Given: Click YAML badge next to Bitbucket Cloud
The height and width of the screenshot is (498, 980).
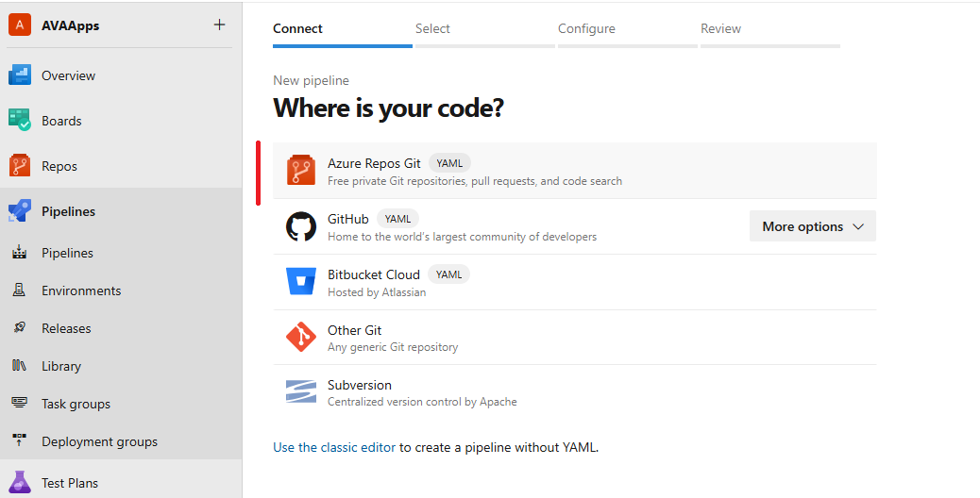Looking at the screenshot, I should (448, 274).
